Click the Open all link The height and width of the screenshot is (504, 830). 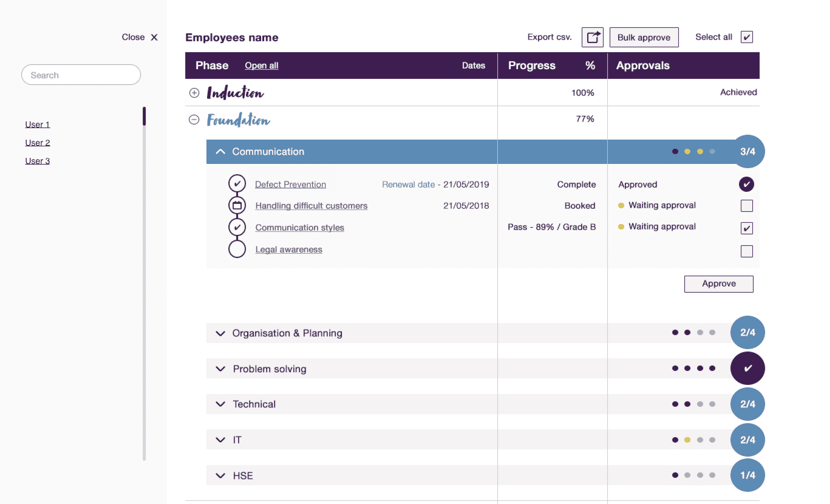pyautogui.click(x=262, y=66)
